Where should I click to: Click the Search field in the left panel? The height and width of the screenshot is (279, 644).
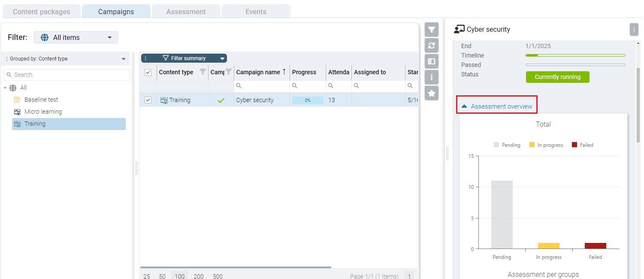click(67, 75)
